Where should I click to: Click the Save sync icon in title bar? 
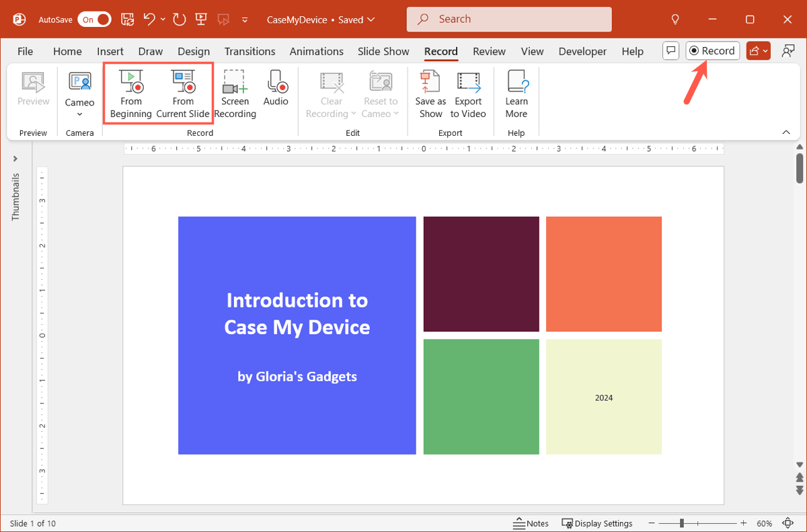pyautogui.click(x=127, y=20)
